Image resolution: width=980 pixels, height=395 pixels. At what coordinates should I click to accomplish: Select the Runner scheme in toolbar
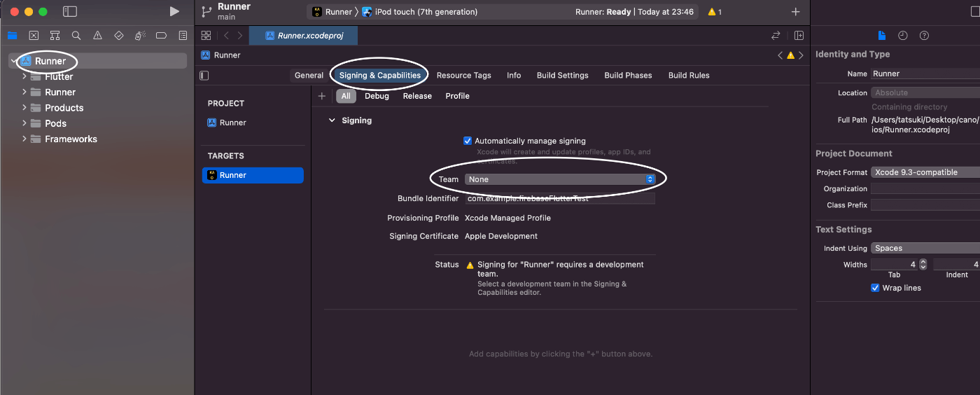(x=332, y=12)
